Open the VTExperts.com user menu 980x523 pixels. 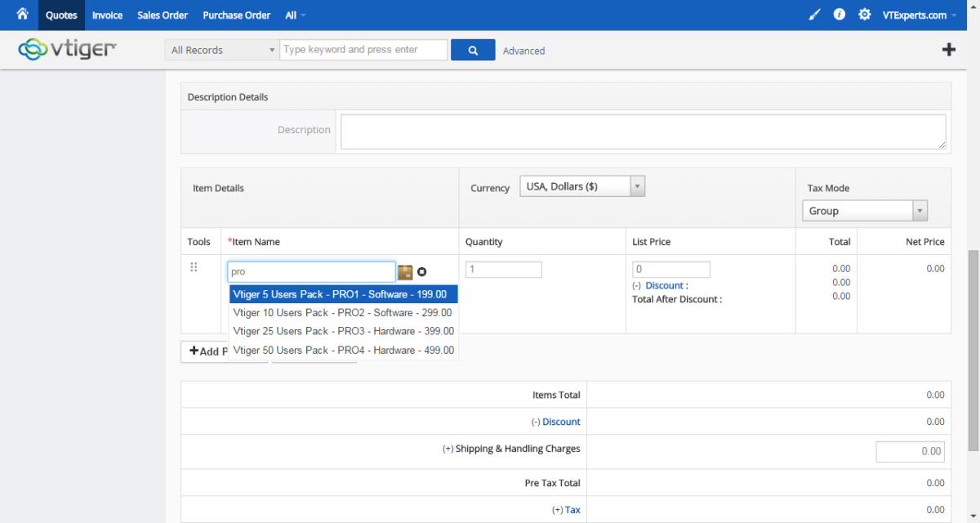pos(920,15)
